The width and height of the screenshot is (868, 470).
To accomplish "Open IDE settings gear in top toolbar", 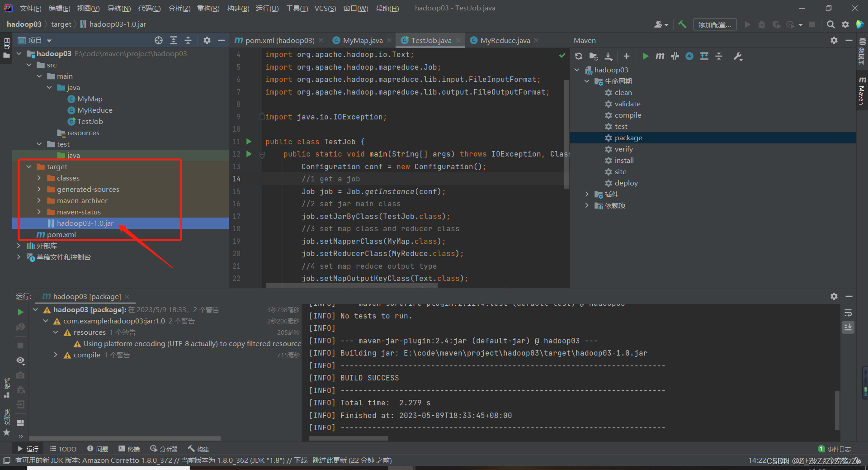I will click(x=845, y=24).
